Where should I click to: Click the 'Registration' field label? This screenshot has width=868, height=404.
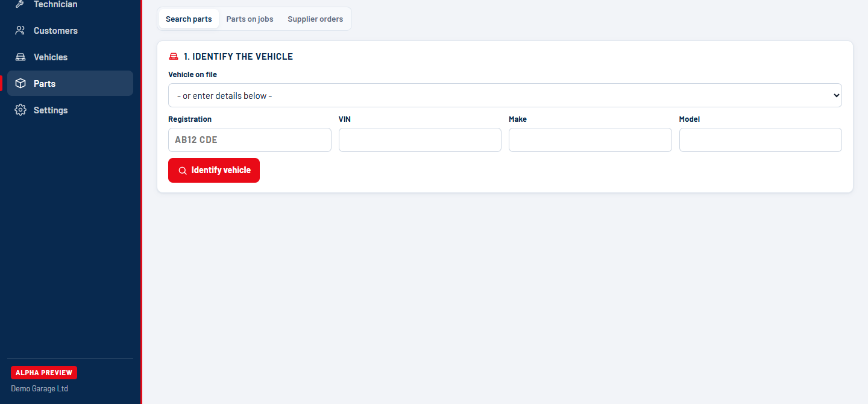click(x=190, y=119)
